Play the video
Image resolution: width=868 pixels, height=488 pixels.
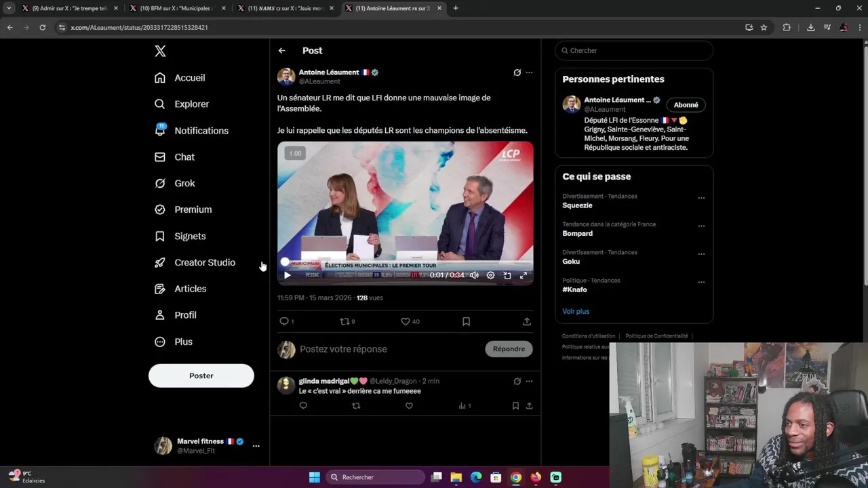point(288,275)
